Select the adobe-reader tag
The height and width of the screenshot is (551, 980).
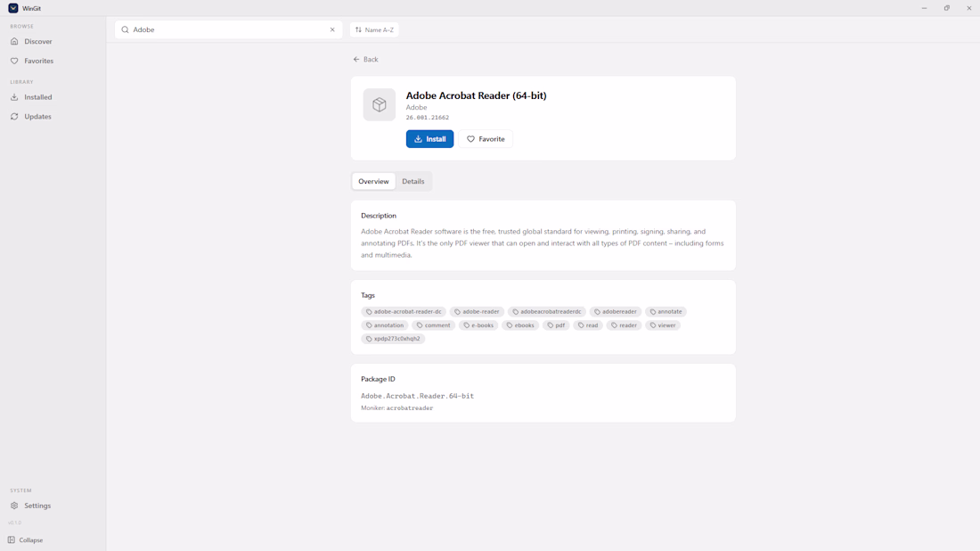coord(477,311)
